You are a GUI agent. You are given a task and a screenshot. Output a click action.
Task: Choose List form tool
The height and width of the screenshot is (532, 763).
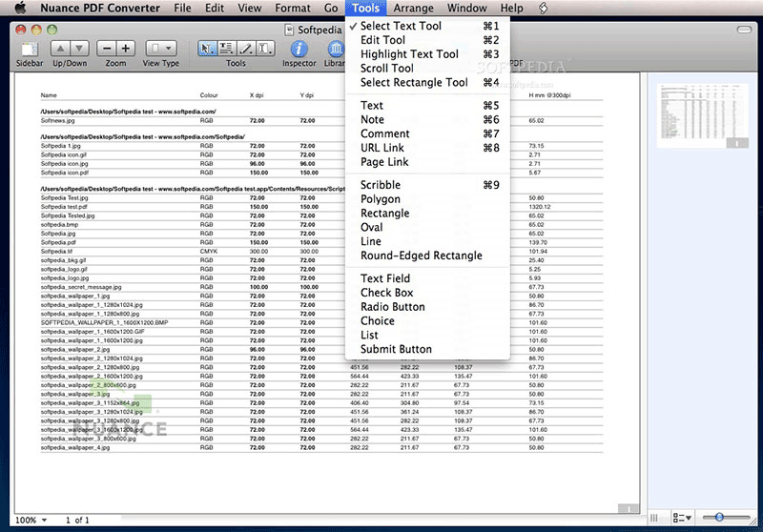tap(427, 335)
